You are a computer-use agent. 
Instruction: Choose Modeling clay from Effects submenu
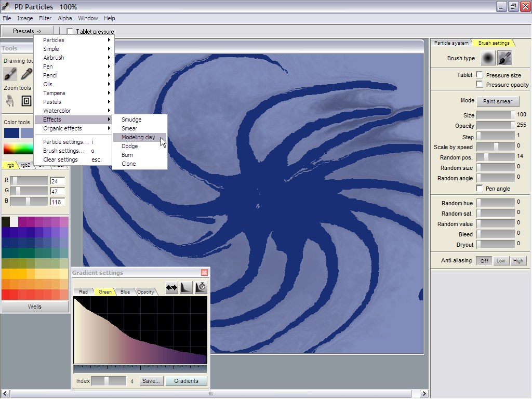click(138, 137)
